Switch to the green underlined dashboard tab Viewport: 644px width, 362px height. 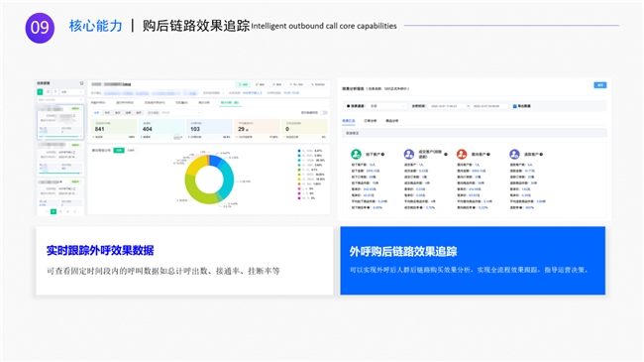click(230, 103)
